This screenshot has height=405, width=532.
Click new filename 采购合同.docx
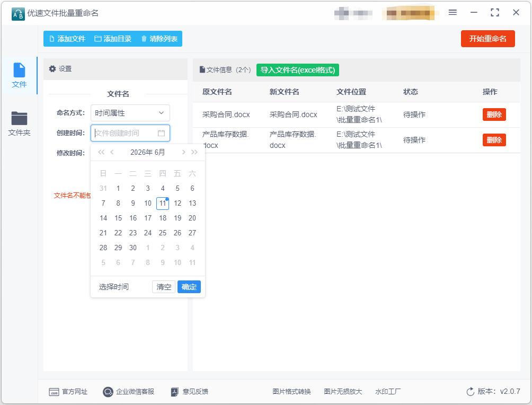(293, 115)
